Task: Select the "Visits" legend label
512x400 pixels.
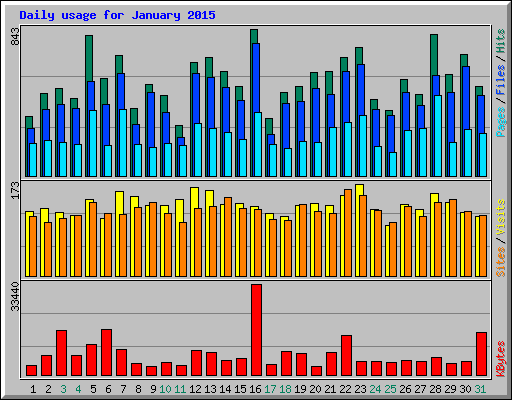Action: coord(501,217)
